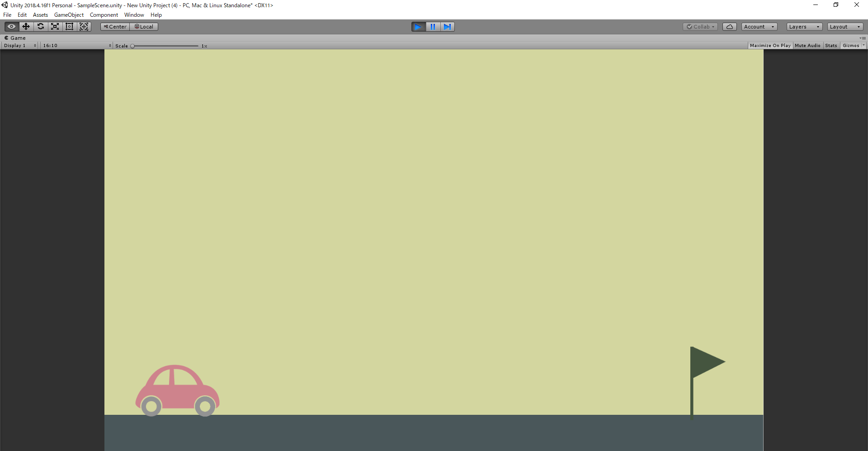Select the Rotate tool
Screen dimensions: 868x451
pos(40,27)
